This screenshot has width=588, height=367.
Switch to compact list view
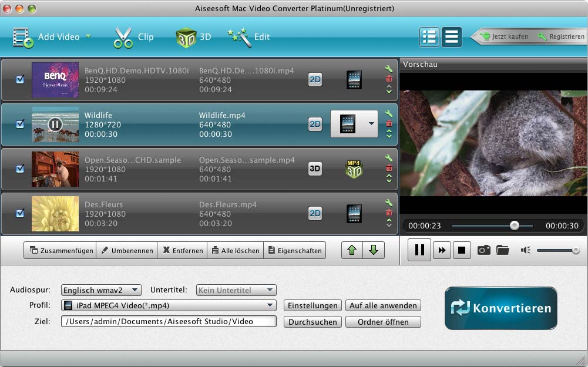click(452, 37)
